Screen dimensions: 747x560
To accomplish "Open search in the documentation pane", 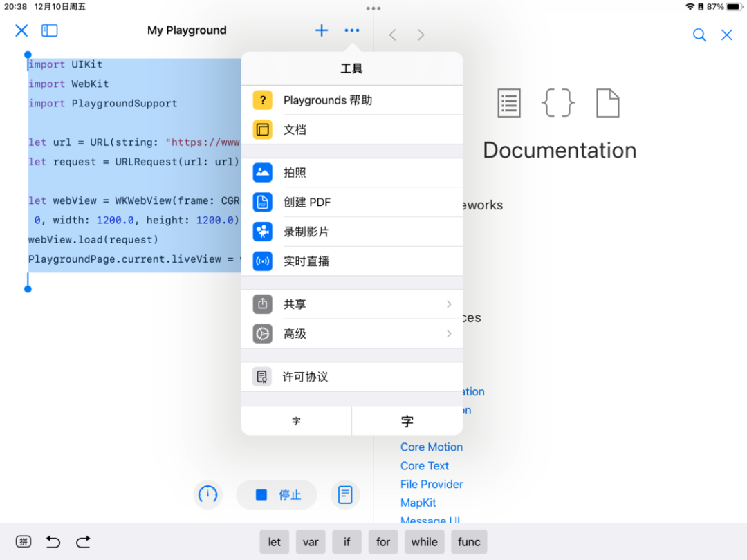I will click(699, 35).
